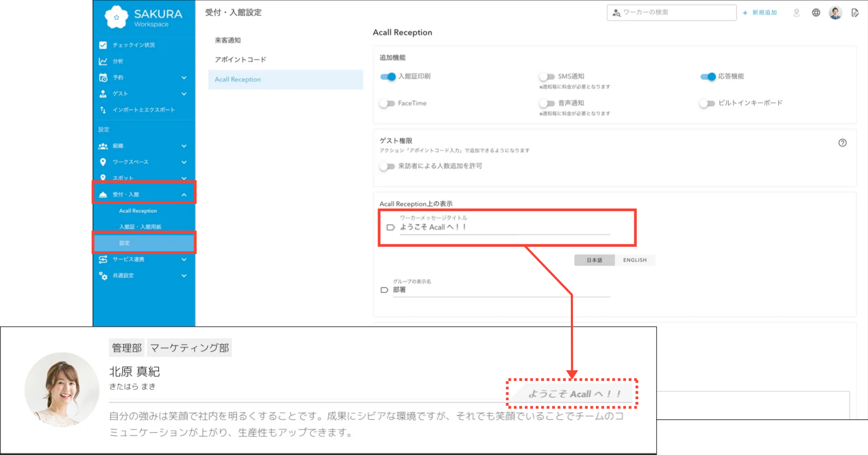Open the ゲスト権限 help question icon

click(x=842, y=143)
